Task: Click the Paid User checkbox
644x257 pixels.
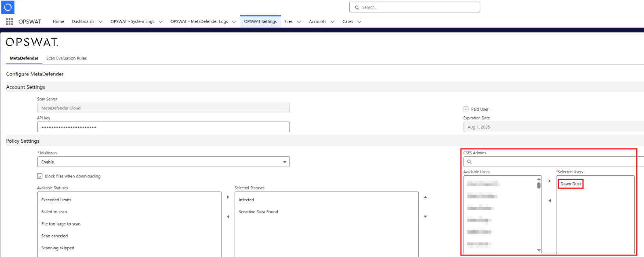Action: click(x=466, y=109)
